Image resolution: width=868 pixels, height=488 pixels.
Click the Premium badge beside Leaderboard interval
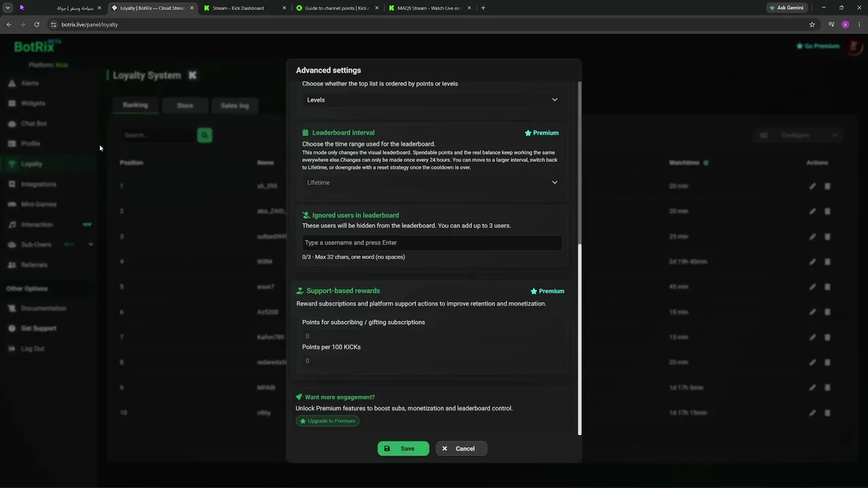[542, 133]
